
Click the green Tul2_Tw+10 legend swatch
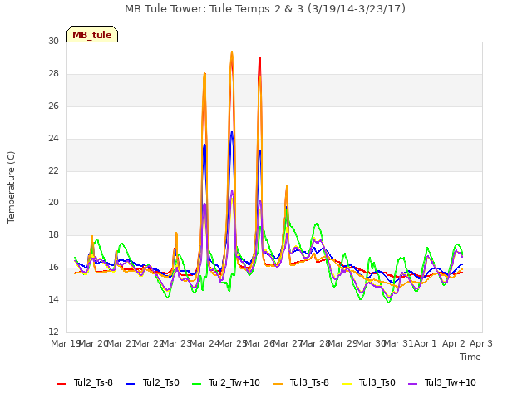pyautogui.click(x=197, y=384)
